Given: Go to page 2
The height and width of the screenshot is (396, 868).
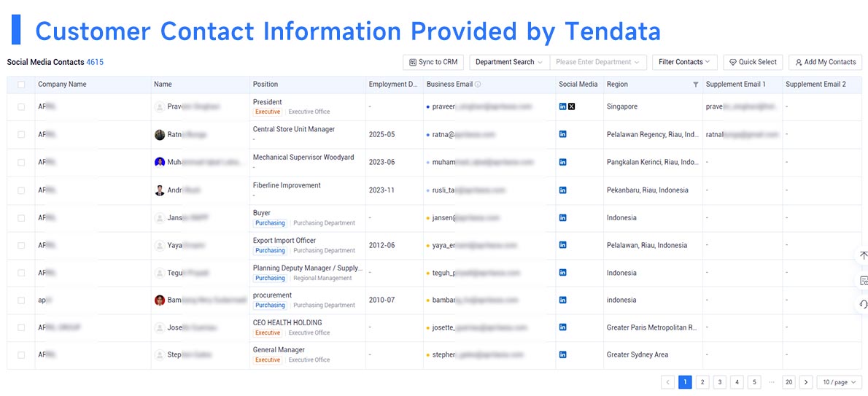Looking at the screenshot, I should 702,382.
